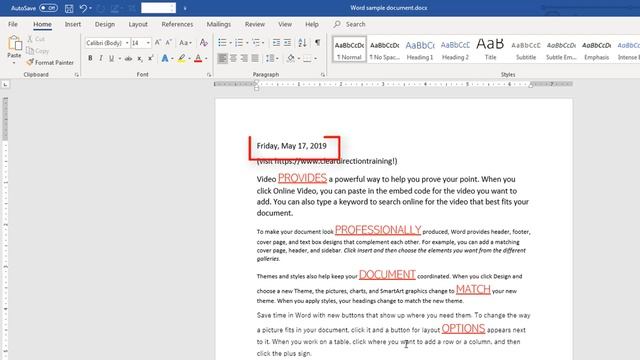The image size is (640, 360).
Task: Apply the Subtitle style
Action: [x=526, y=49]
